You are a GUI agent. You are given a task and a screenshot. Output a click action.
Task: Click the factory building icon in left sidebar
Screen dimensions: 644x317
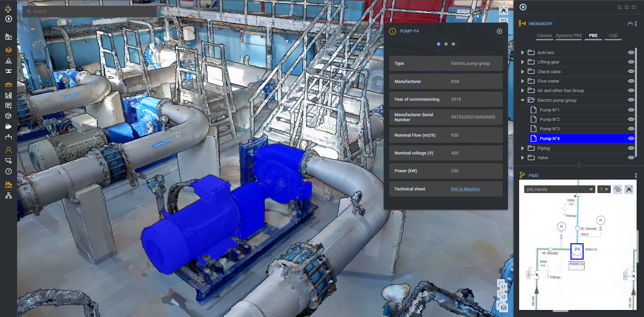(8, 37)
